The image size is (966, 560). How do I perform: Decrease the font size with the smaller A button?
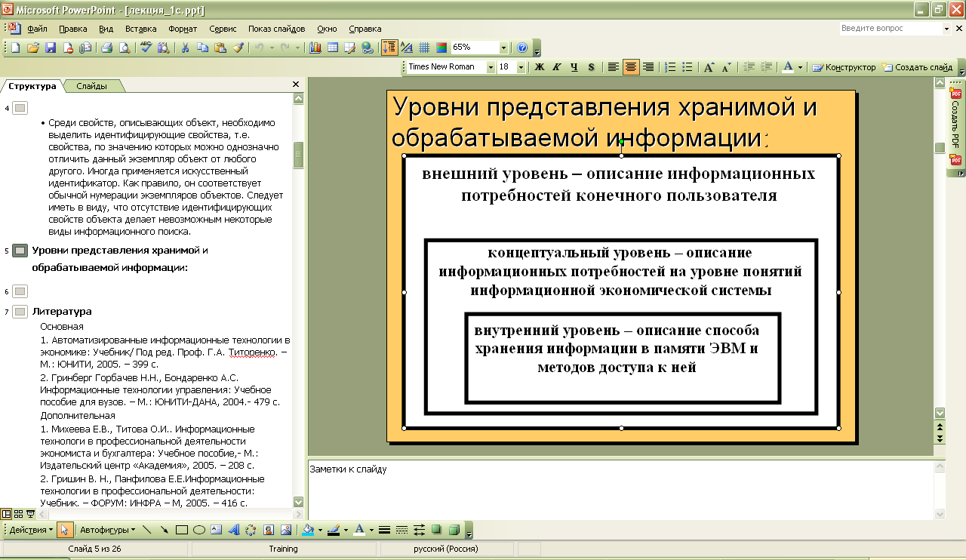point(726,67)
